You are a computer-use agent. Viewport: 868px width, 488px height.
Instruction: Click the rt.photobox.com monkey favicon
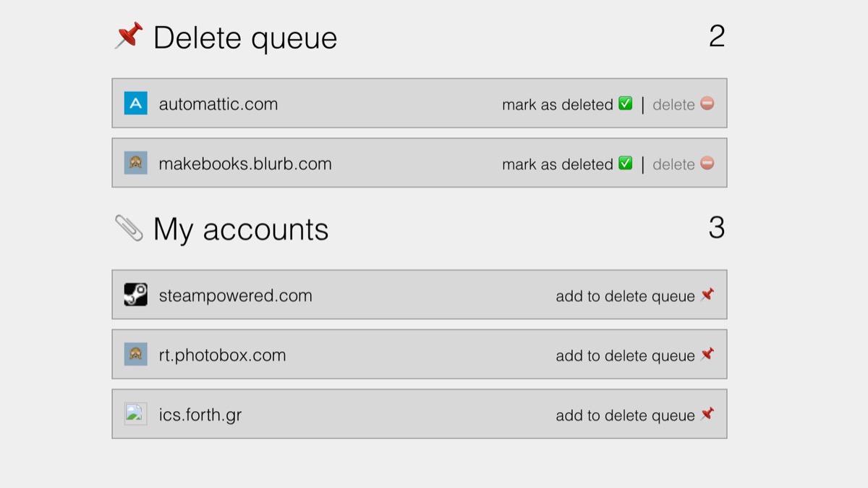pyautogui.click(x=135, y=354)
